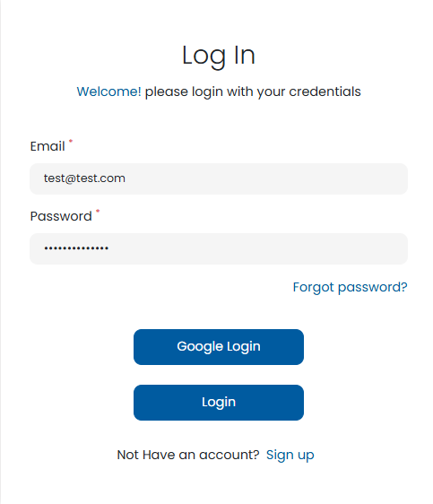Place cursor on test@test.com text

pos(84,178)
